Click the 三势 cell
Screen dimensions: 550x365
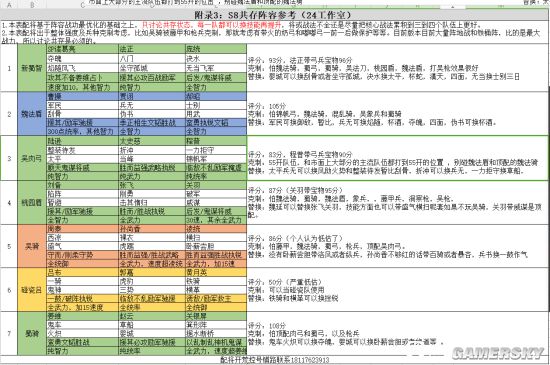click(x=152, y=290)
